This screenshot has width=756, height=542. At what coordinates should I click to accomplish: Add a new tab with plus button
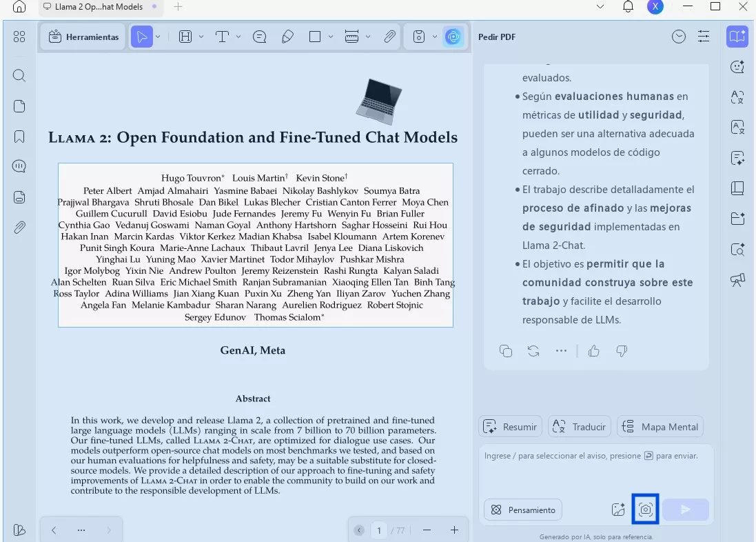[x=178, y=7]
